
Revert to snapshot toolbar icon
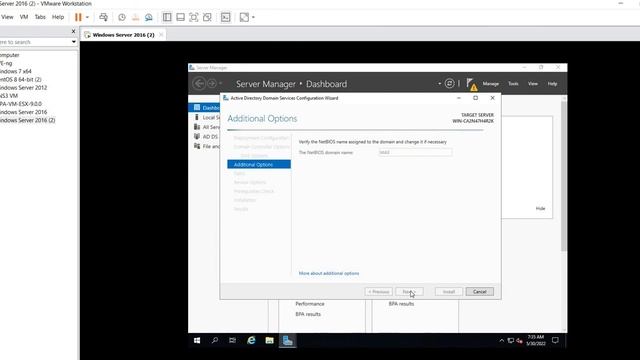(x=135, y=17)
